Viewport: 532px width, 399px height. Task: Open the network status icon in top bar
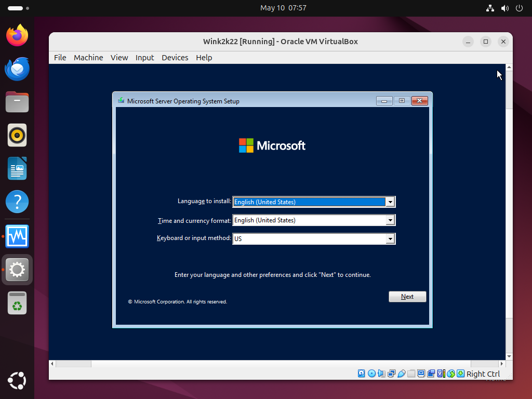coord(490,8)
